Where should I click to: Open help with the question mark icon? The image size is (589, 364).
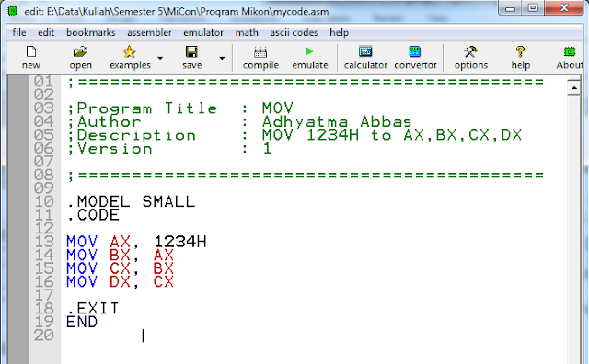(x=520, y=51)
